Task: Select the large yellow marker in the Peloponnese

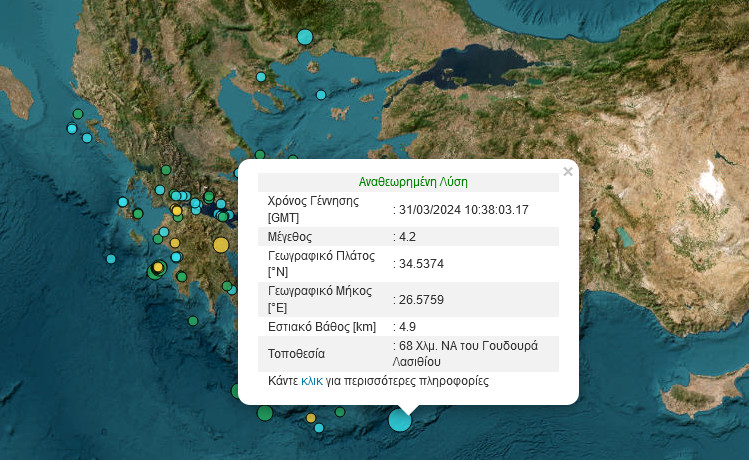Action: pos(221,244)
